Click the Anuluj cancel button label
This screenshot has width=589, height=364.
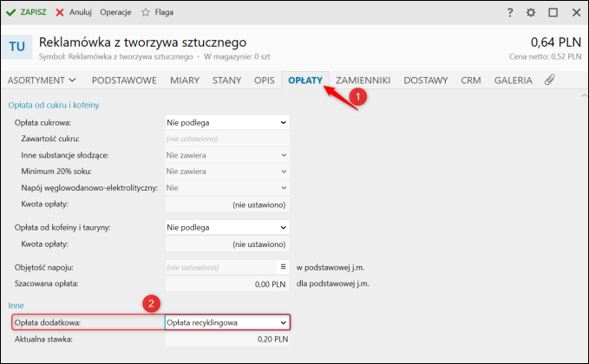[81, 12]
